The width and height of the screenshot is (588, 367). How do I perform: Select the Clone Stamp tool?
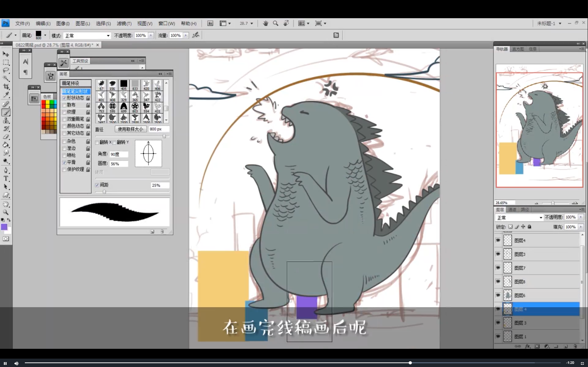tap(6, 120)
